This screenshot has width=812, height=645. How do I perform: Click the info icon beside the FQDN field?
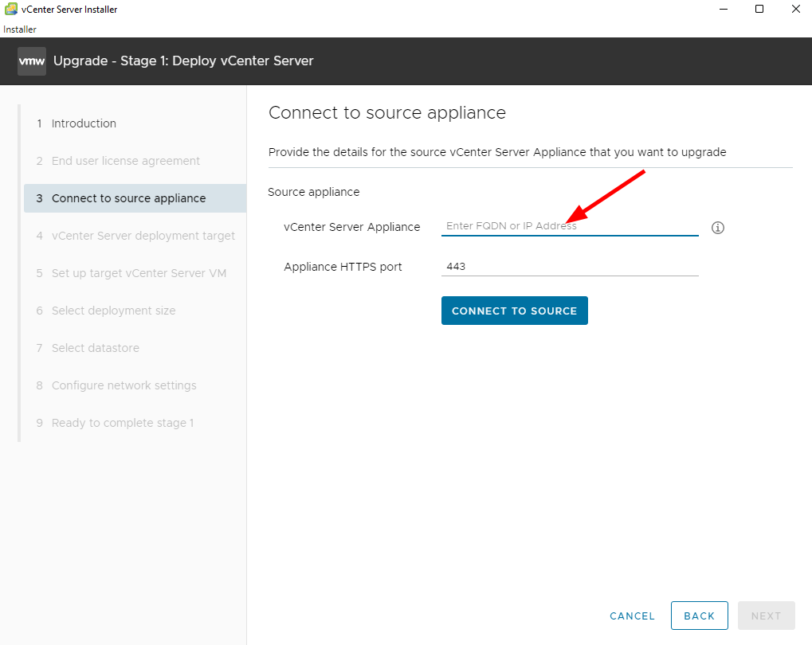[x=717, y=227]
